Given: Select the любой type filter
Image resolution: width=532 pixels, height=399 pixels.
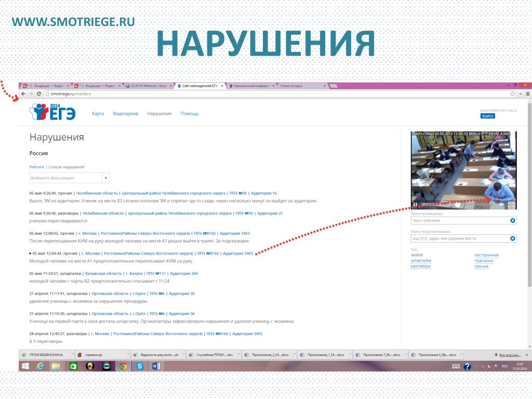Looking at the screenshot, I should (x=417, y=255).
